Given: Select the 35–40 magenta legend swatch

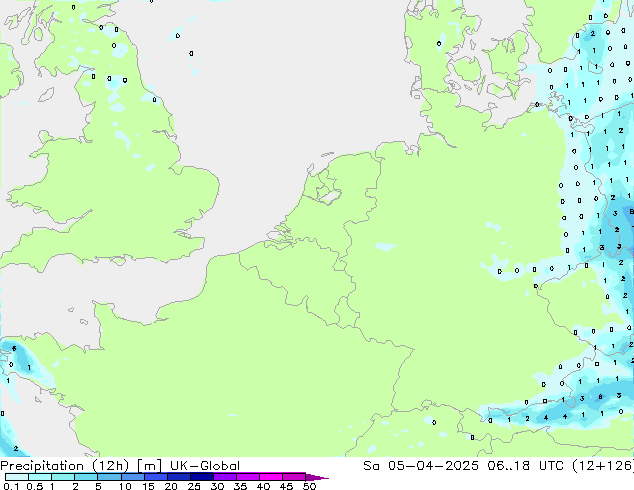Looking at the screenshot, I should click(247, 477).
